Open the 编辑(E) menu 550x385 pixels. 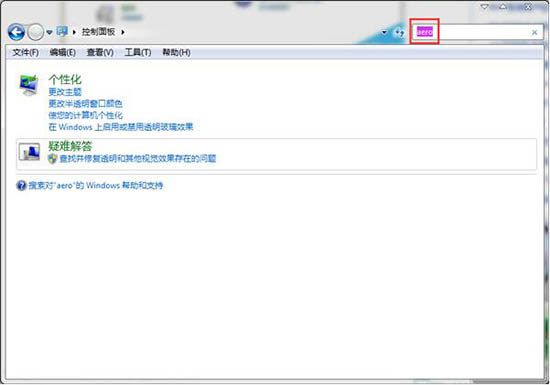[62, 53]
